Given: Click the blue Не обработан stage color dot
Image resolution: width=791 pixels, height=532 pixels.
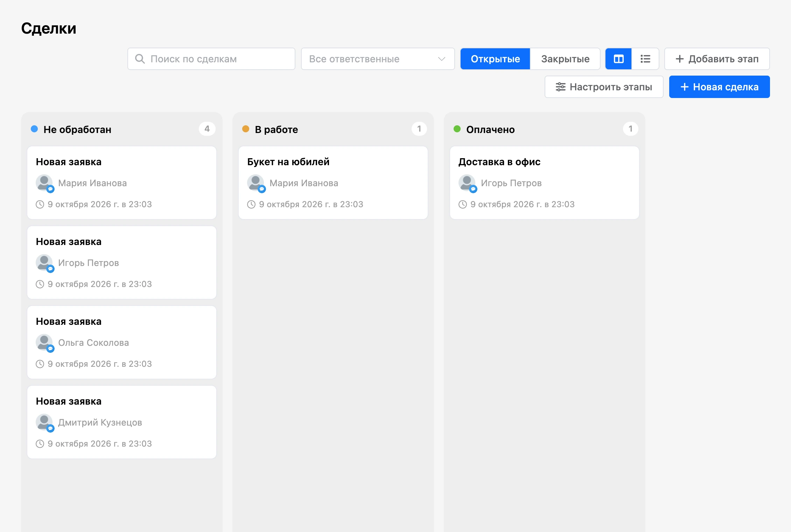Looking at the screenshot, I should pos(34,129).
